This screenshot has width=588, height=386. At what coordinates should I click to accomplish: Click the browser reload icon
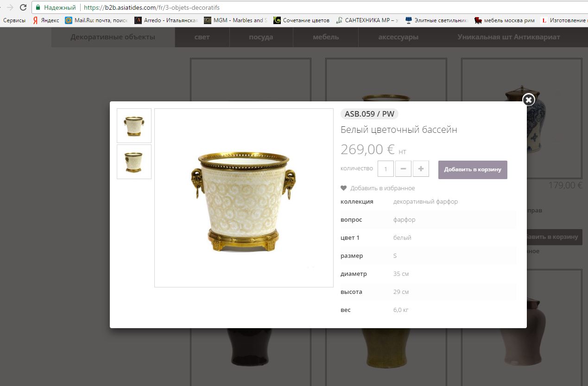[23, 7]
